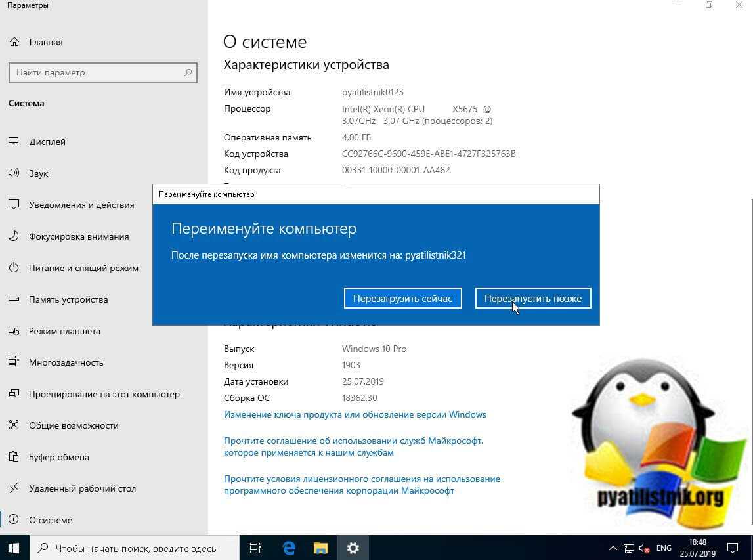Open Изменение ключа продукта link

355,414
